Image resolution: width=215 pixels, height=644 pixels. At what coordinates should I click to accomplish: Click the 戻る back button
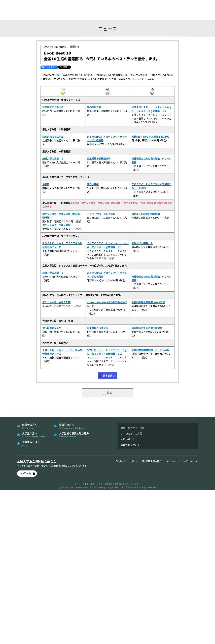point(107,393)
